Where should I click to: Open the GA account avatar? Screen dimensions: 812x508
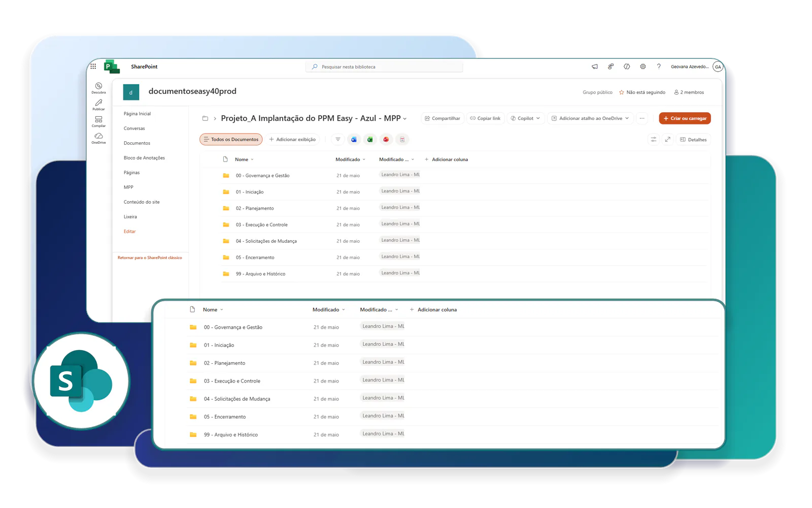click(x=718, y=67)
